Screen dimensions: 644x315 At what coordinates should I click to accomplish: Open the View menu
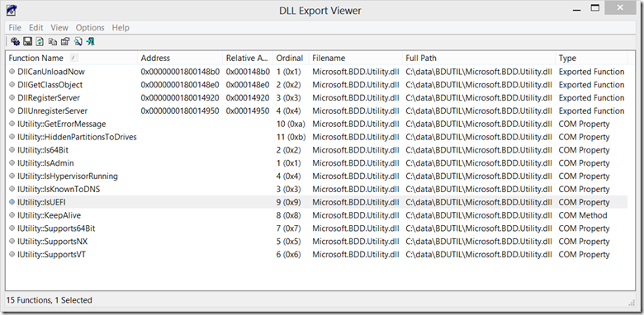tap(59, 27)
